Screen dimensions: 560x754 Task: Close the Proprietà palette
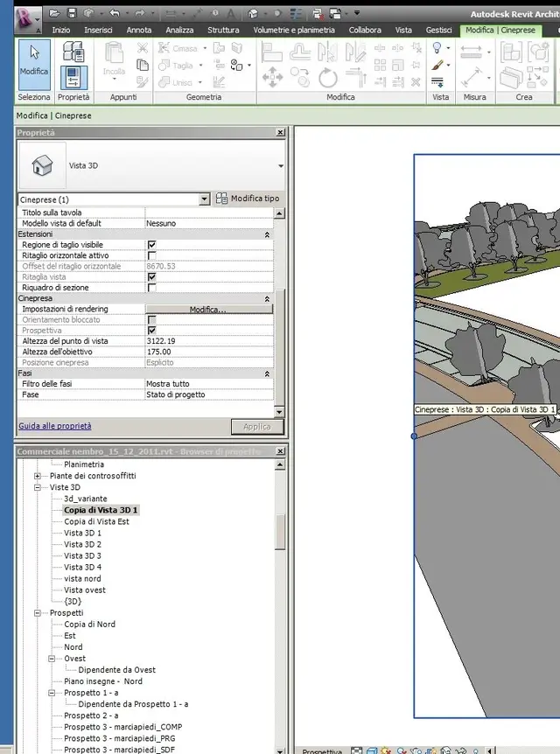click(281, 132)
